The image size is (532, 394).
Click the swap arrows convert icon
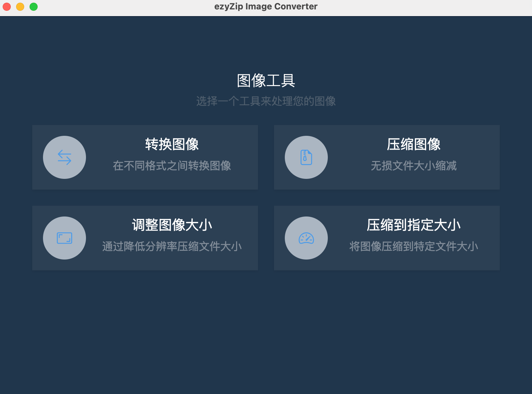tap(64, 157)
